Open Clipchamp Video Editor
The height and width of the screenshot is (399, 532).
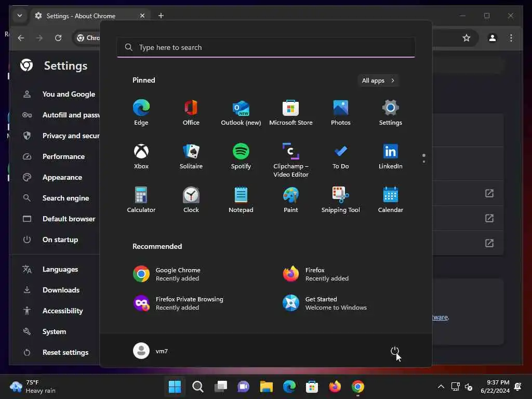tap(291, 160)
